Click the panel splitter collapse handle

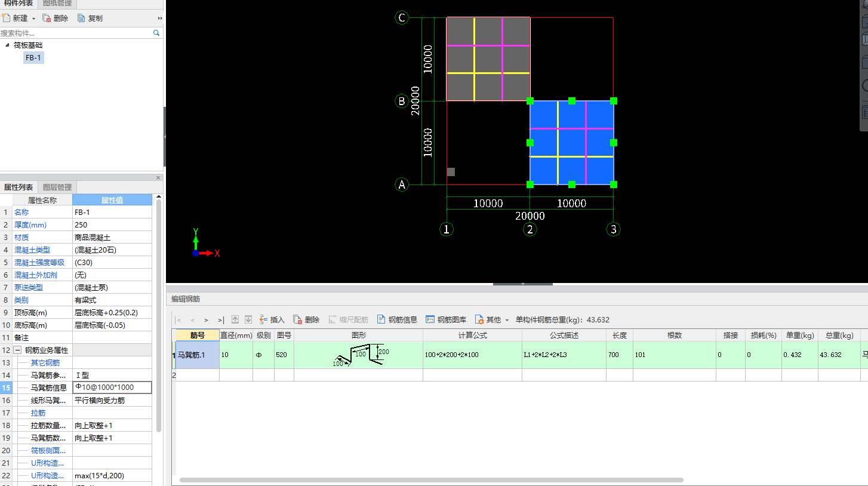pos(523,284)
